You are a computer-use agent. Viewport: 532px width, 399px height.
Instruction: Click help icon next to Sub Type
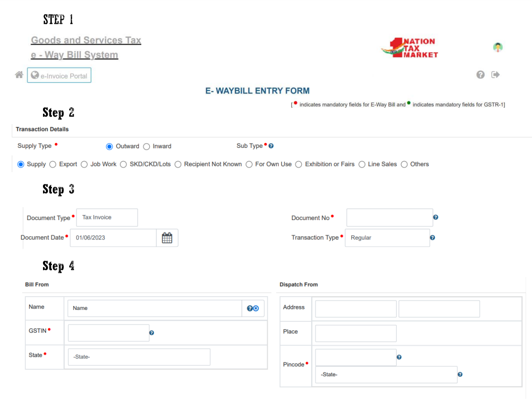pos(271,146)
